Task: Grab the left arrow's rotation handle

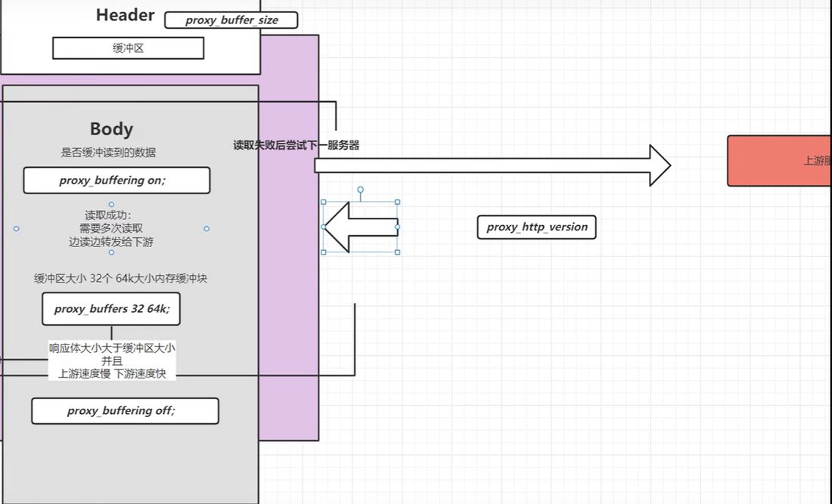Action: point(360,190)
